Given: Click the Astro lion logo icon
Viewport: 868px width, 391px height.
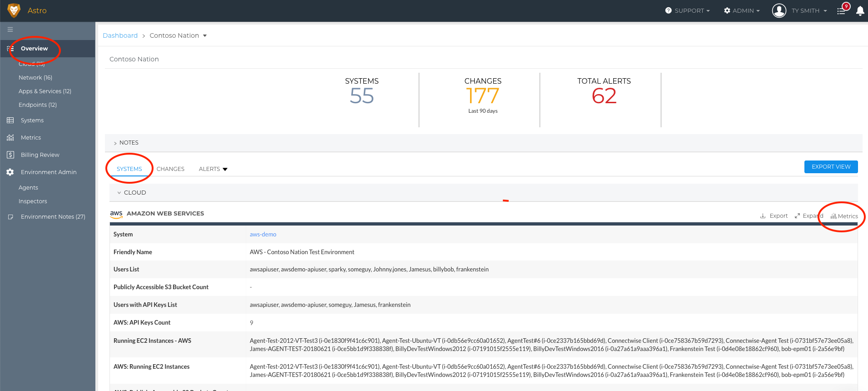Looking at the screenshot, I should tap(14, 10).
